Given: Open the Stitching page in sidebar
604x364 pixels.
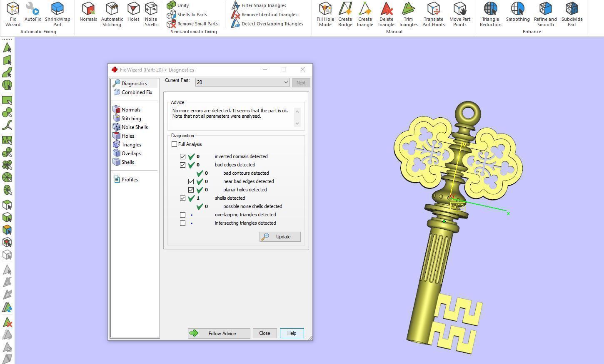Looking at the screenshot, I should pyautogui.click(x=131, y=119).
